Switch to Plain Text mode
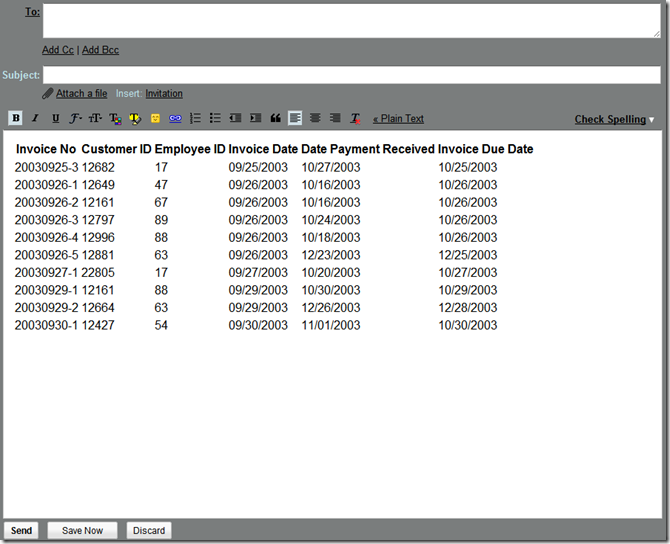The height and width of the screenshot is (544, 670). 398,119
